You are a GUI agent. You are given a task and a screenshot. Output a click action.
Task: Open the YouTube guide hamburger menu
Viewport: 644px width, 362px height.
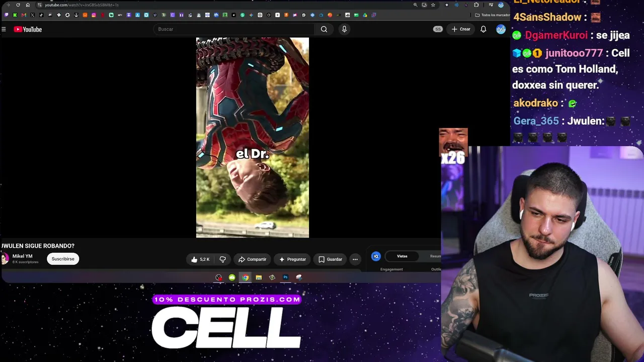pyautogui.click(x=4, y=29)
